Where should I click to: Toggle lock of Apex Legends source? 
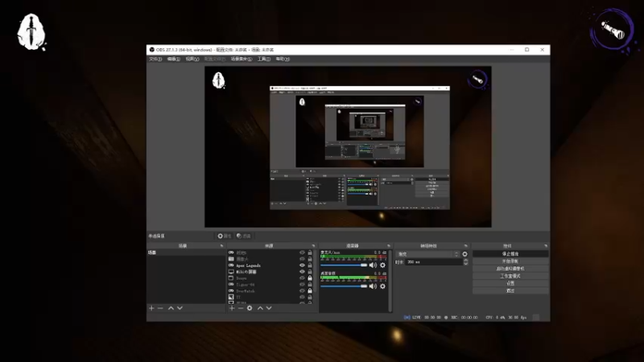tap(310, 265)
